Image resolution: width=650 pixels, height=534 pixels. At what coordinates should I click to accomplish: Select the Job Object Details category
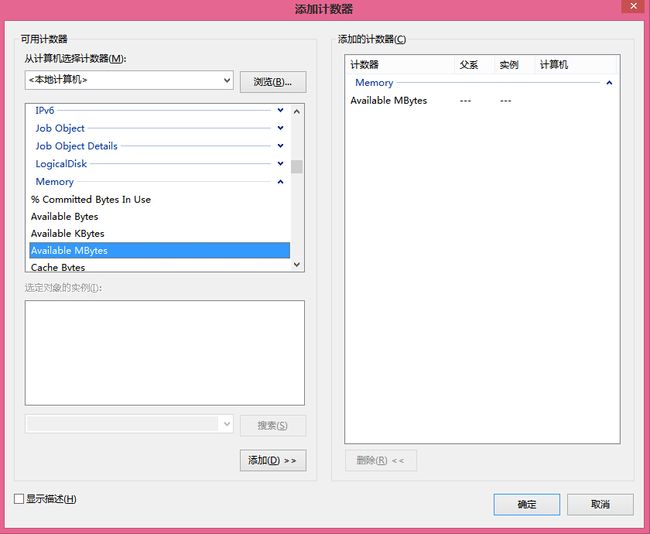pos(77,146)
